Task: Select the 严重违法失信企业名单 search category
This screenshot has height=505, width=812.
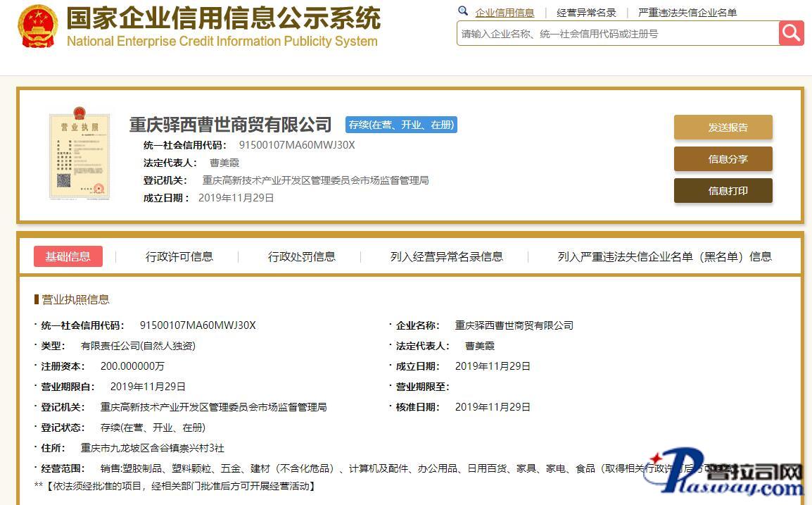Action: point(687,13)
